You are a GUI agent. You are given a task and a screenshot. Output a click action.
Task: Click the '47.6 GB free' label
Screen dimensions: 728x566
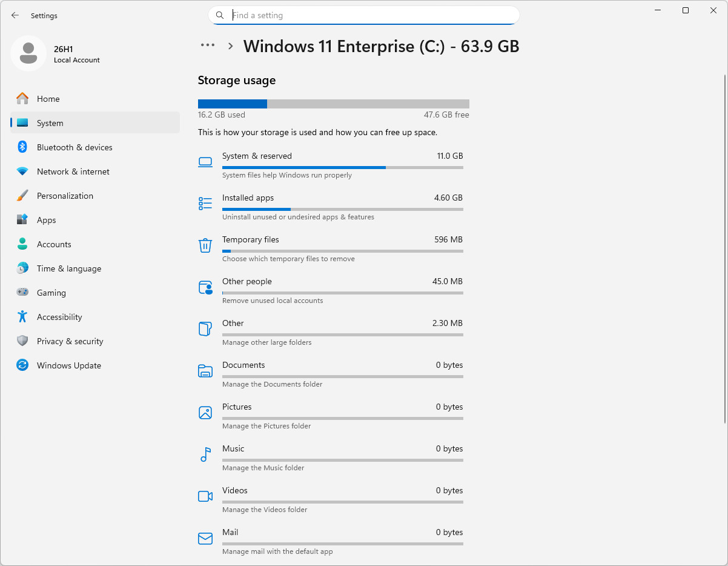(x=446, y=115)
